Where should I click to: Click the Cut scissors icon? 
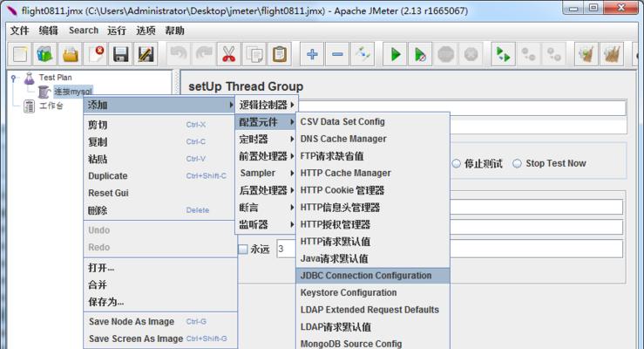click(x=229, y=54)
